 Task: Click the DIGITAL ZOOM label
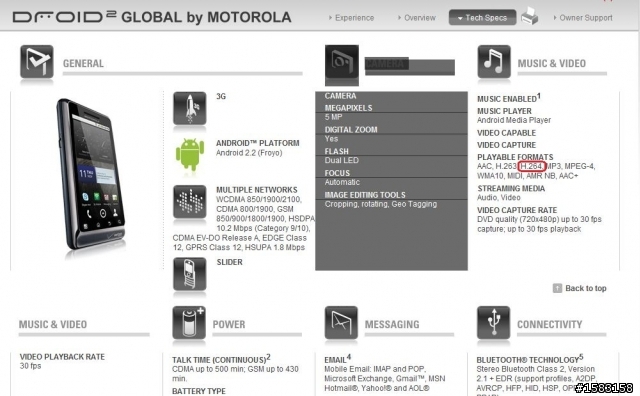point(351,129)
